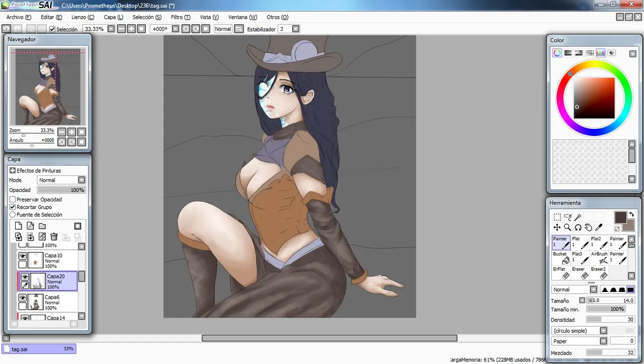This screenshot has width=644, height=364.
Task: Select the Rotate canvas tool
Action: pos(578,228)
